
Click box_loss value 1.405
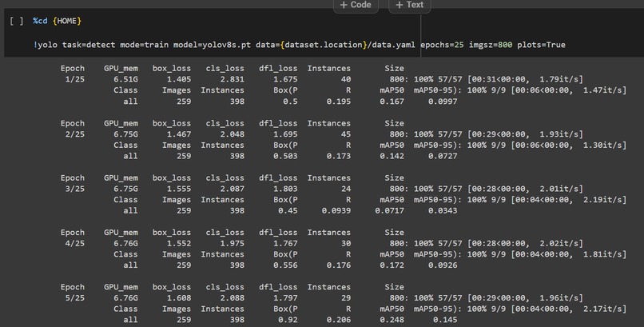click(179, 79)
